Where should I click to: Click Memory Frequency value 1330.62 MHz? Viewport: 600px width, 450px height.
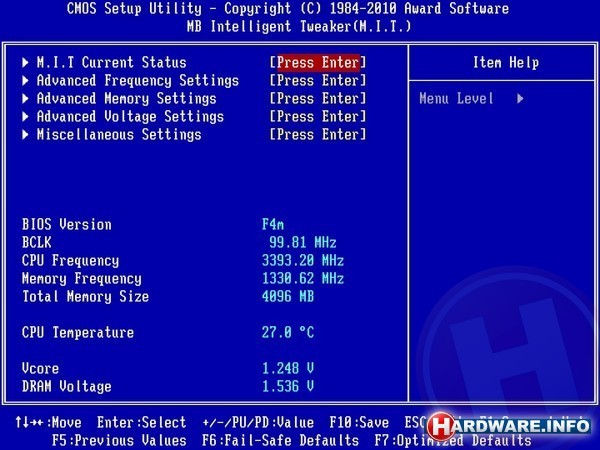303,278
